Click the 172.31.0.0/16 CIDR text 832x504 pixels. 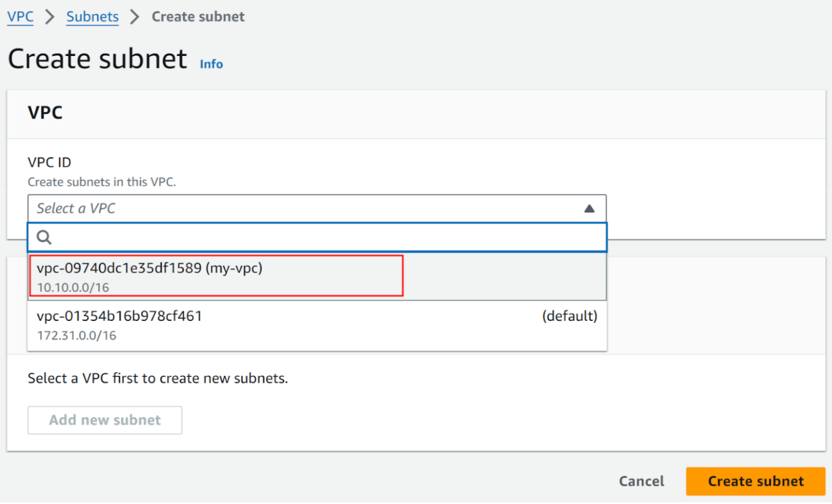77,336
